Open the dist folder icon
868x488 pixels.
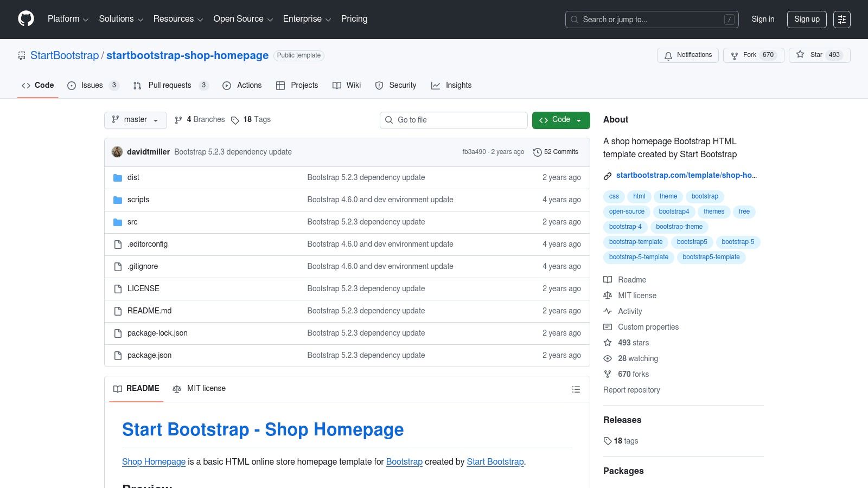118,177
